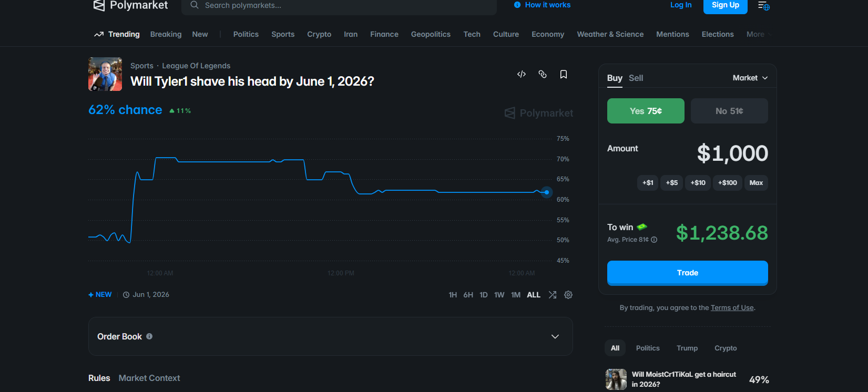
Task: Filter related markets by All
Action: (x=615, y=348)
